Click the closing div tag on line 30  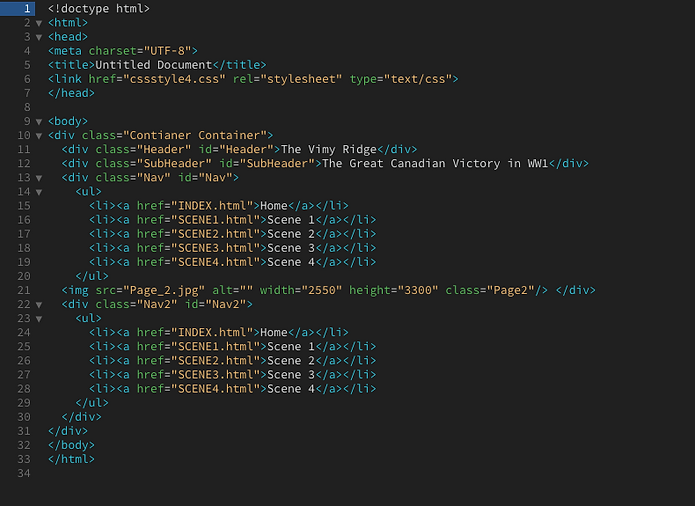click(82, 417)
